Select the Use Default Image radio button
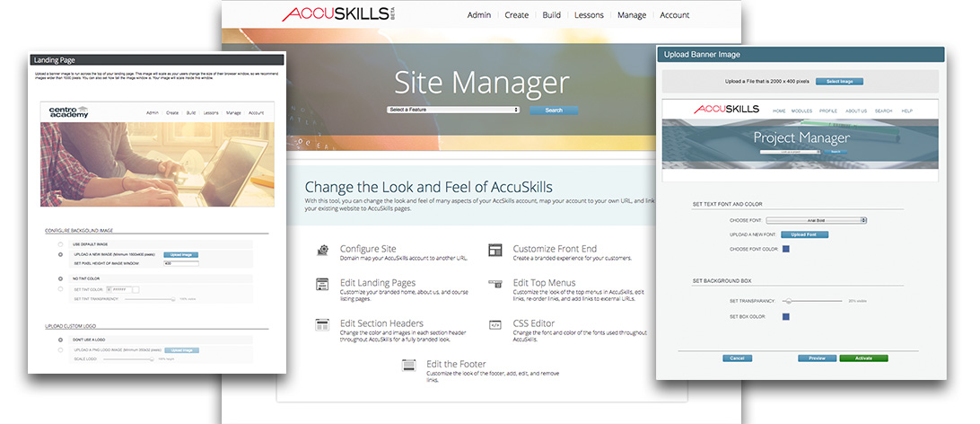This screenshot has width=980, height=424. pos(60,244)
